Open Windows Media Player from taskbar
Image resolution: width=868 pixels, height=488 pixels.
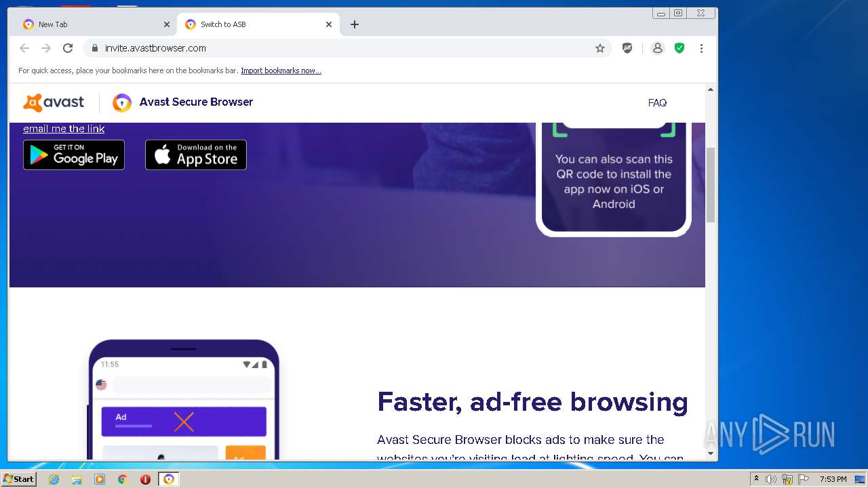tap(100, 479)
